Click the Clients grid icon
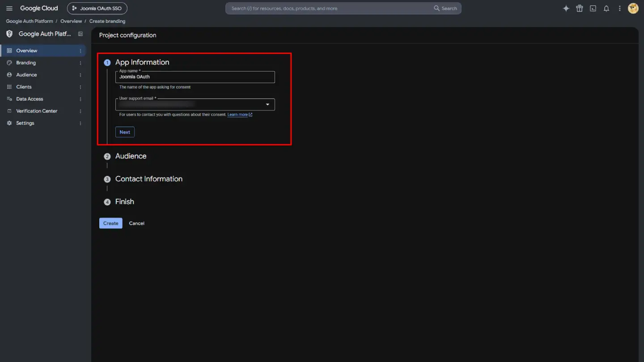This screenshot has width=644, height=362. (x=9, y=87)
